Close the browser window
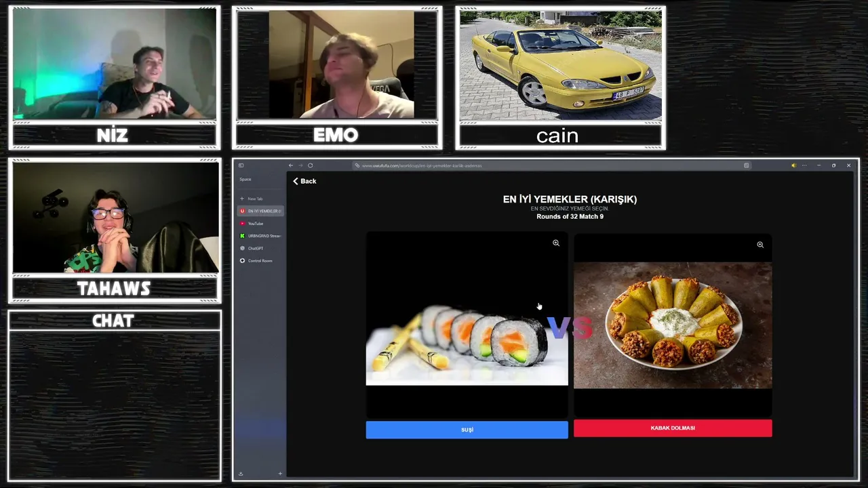This screenshot has height=488, width=868. [x=848, y=165]
